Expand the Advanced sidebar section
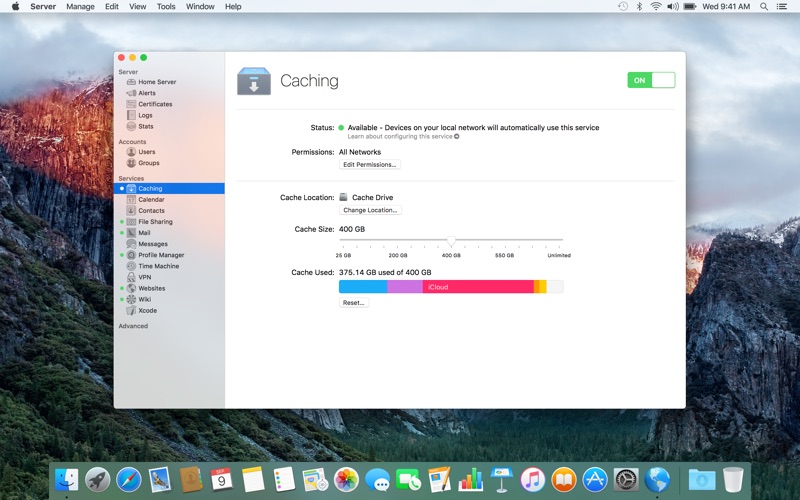The height and width of the screenshot is (500, 800). click(x=133, y=326)
